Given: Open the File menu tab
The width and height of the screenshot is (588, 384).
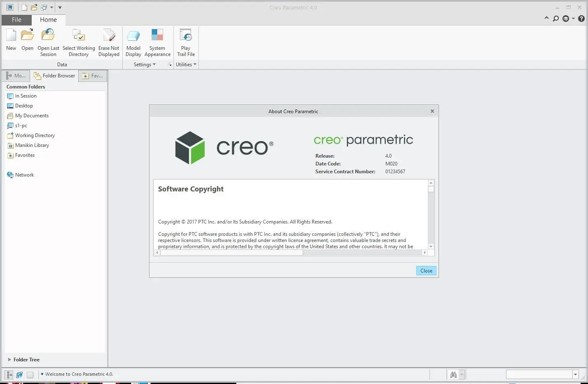Looking at the screenshot, I should (x=16, y=20).
